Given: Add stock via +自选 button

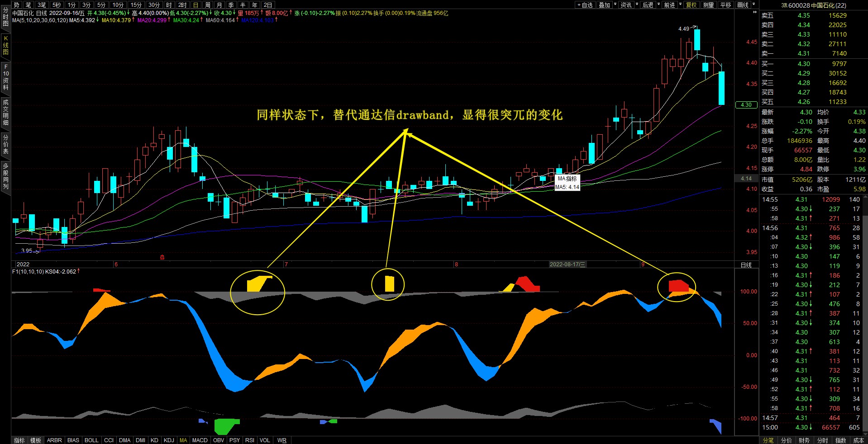Looking at the screenshot, I should pos(585,5).
